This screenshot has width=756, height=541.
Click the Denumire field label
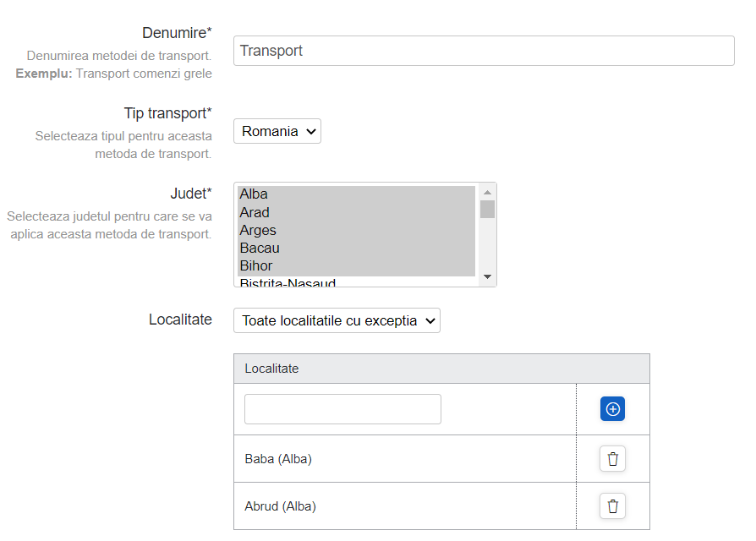[177, 33]
